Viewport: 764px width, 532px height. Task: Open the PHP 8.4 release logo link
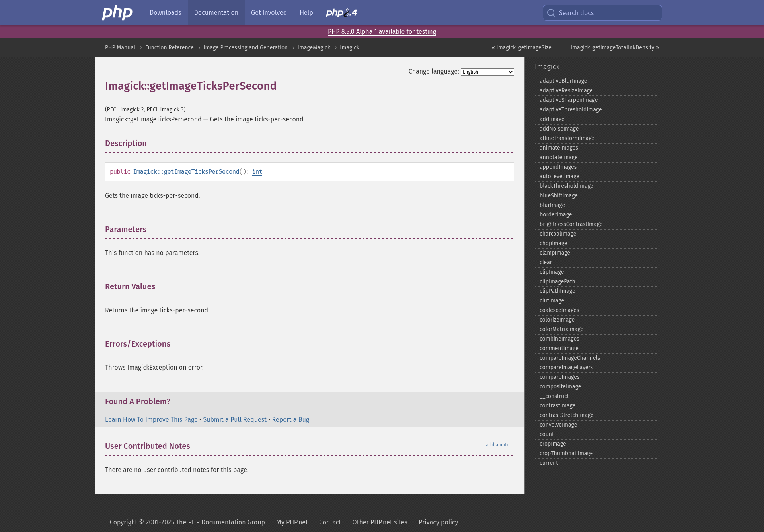click(x=341, y=13)
